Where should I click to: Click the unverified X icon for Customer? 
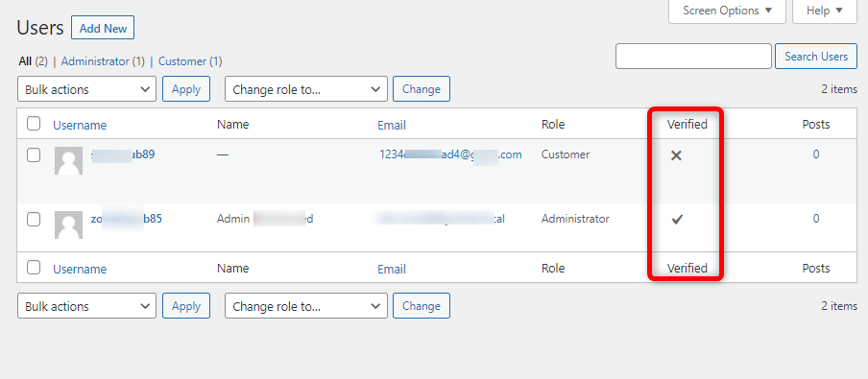click(676, 156)
